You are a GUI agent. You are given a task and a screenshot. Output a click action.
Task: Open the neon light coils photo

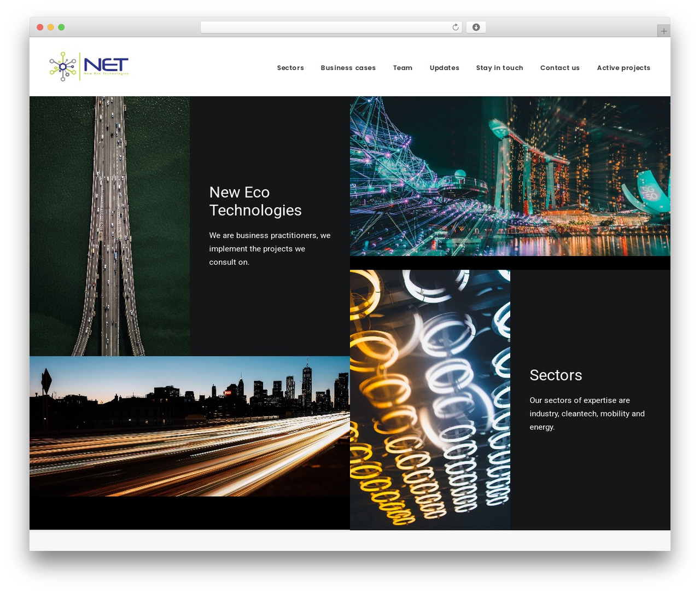click(430, 400)
